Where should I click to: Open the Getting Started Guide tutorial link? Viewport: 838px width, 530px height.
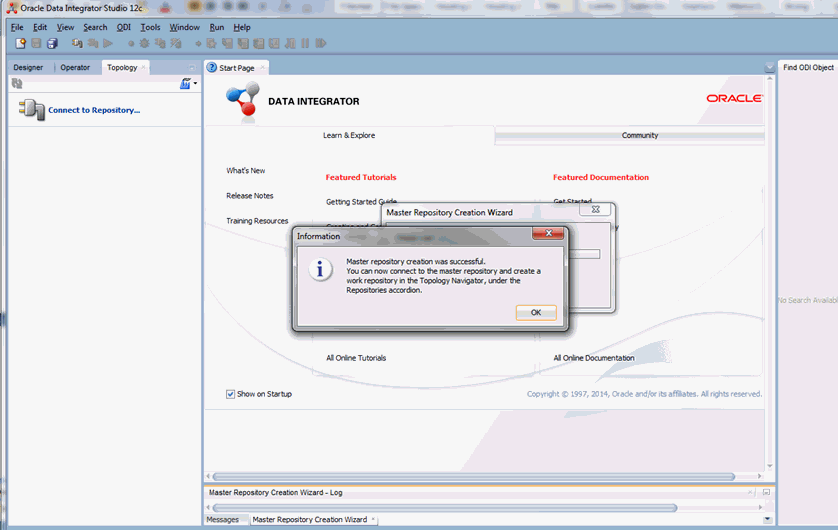point(361,201)
